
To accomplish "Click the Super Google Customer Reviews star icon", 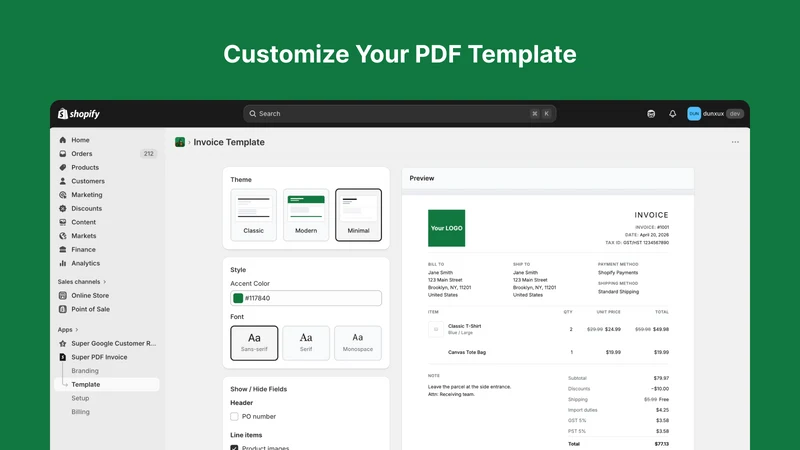I will pyautogui.click(x=63, y=343).
